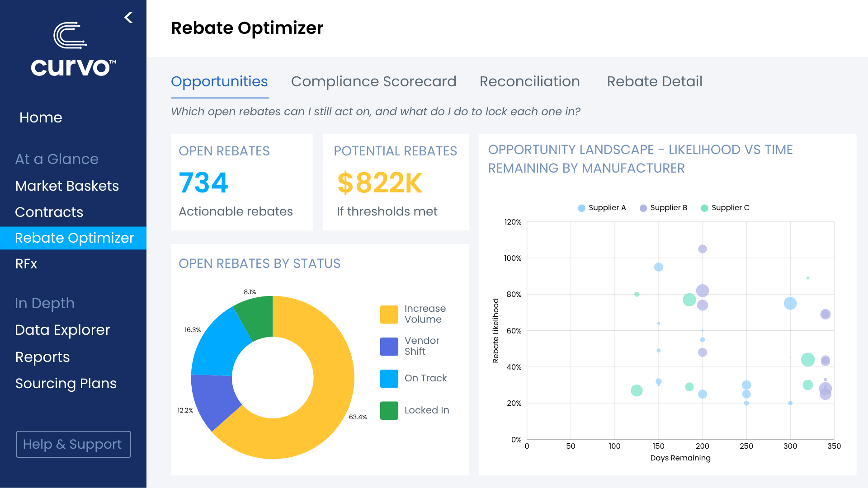The image size is (868, 488).
Task: Open Reports from the sidebar
Action: [42, 357]
